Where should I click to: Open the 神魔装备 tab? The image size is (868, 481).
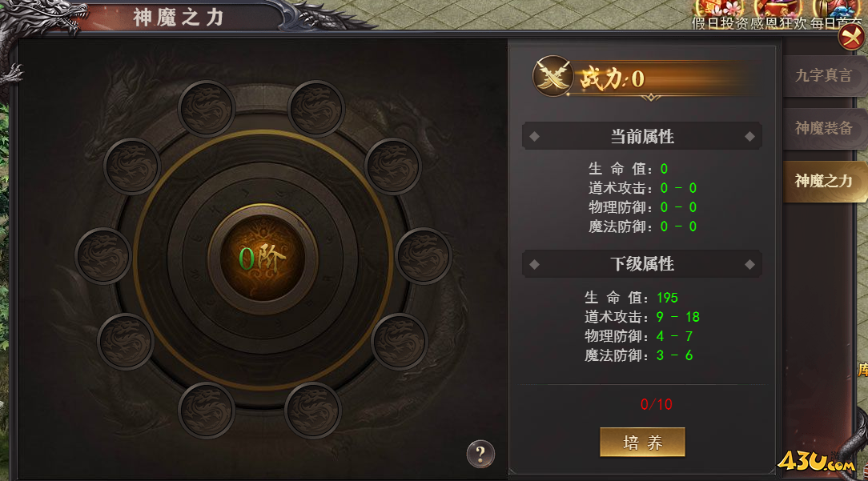(824, 128)
